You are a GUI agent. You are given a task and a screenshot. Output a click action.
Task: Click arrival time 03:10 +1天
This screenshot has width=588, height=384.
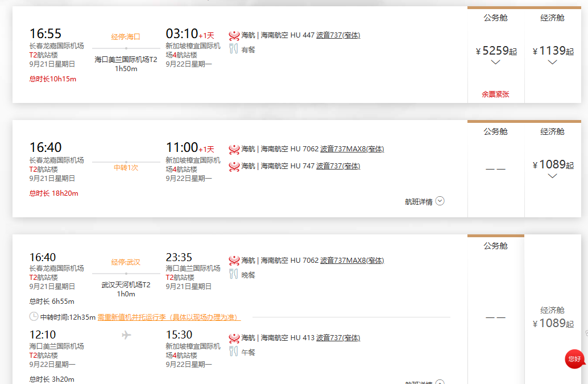pyautogui.click(x=190, y=34)
